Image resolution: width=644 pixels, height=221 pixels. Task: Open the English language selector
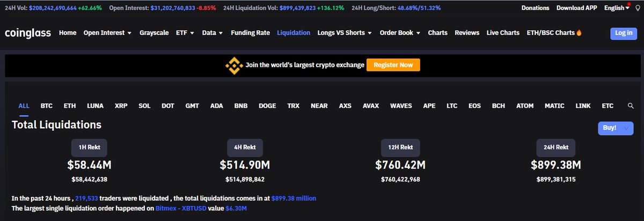(617, 8)
